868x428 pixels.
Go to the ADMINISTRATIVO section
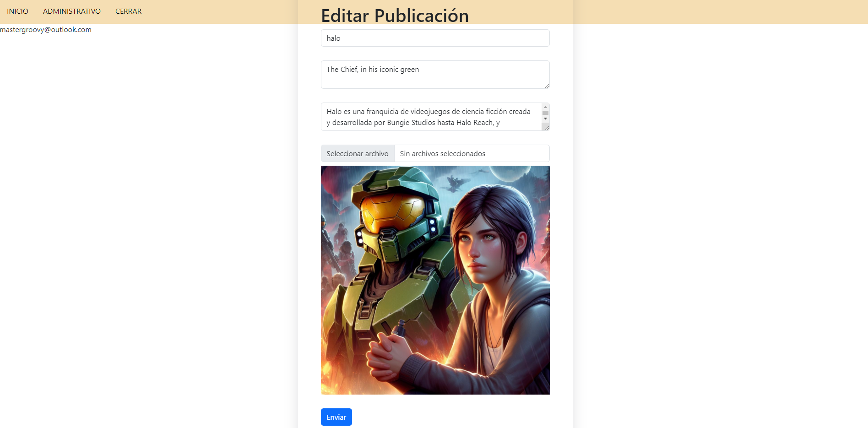click(72, 11)
